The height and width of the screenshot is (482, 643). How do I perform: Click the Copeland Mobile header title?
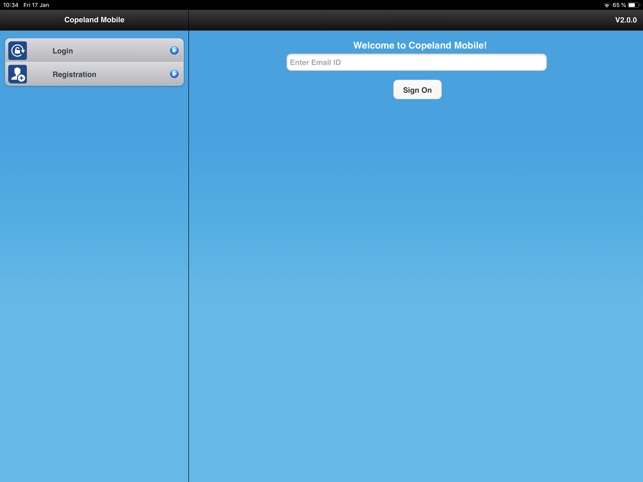click(94, 20)
